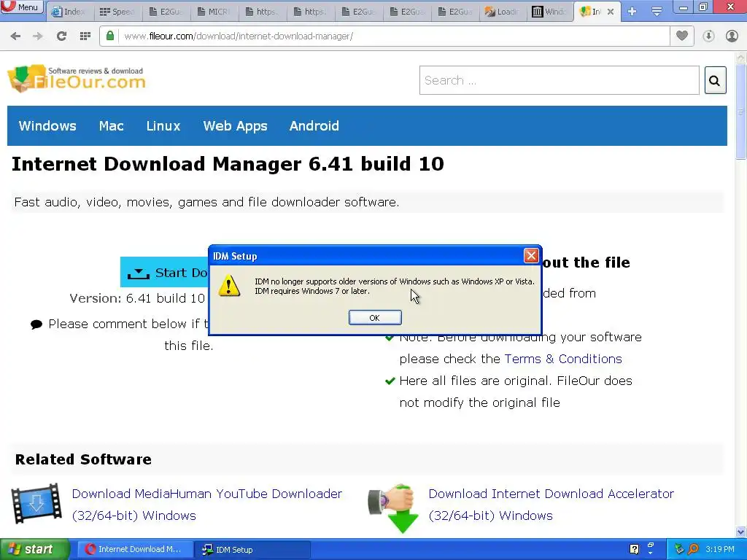Open the Speed Dial grid icon
This screenshot has width=747, height=560.
point(85,36)
